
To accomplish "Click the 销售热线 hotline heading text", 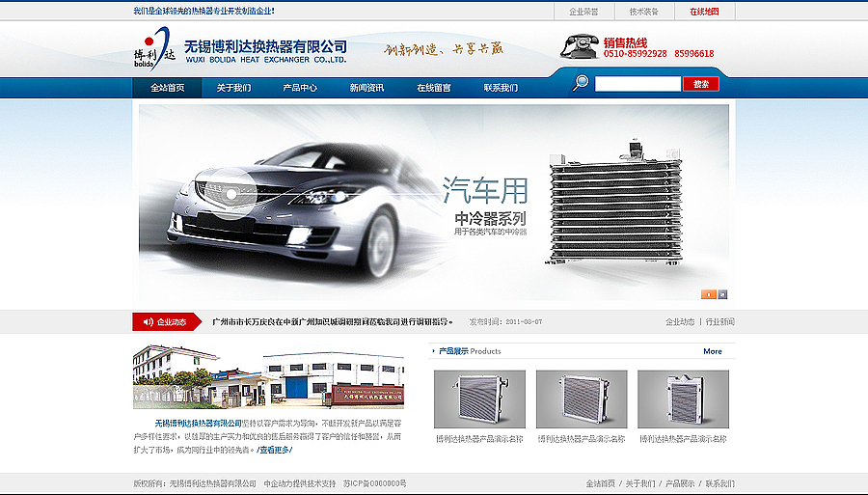I will tap(626, 42).
